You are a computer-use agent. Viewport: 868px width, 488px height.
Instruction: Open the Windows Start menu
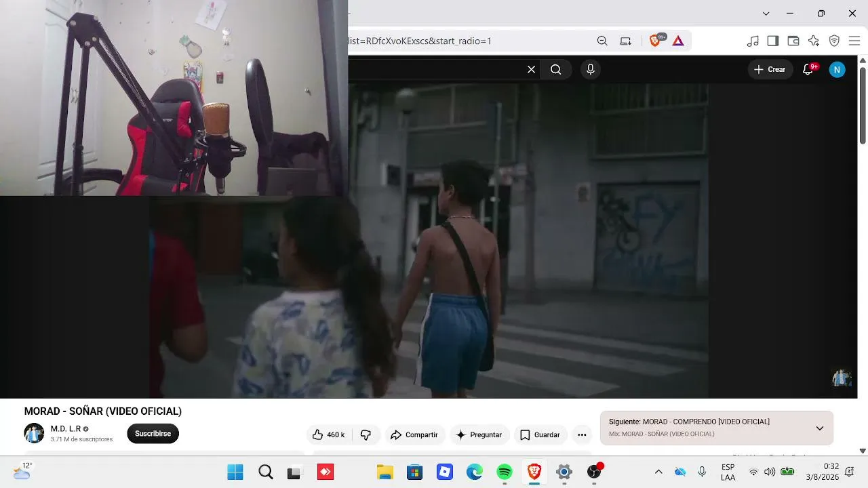click(235, 472)
